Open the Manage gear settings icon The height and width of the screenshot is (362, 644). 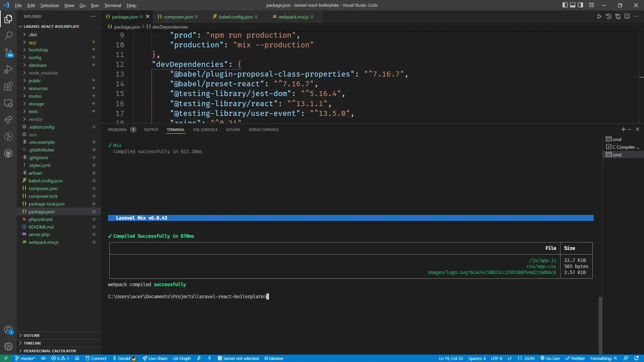pyautogui.click(x=8, y=346)
